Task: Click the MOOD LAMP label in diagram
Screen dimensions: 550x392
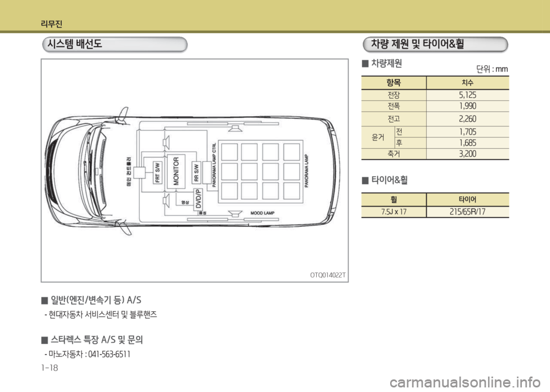Action: tap(263, 212)
